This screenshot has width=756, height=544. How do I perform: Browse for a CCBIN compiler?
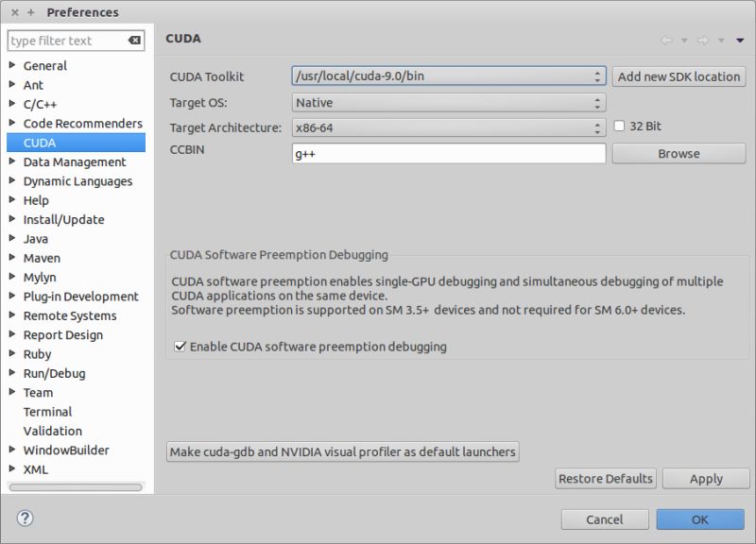click(x=679, y=152)
